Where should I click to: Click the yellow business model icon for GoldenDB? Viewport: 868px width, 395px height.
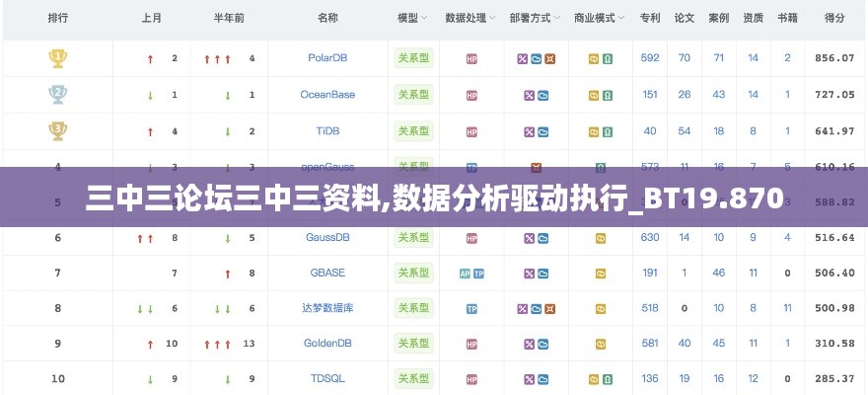click(601, 345)
